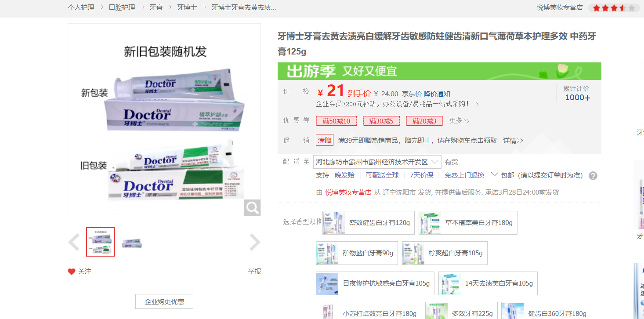The image size is (644, 319).
Task: Select the second product thumbnail
Action: pos(132,242)
